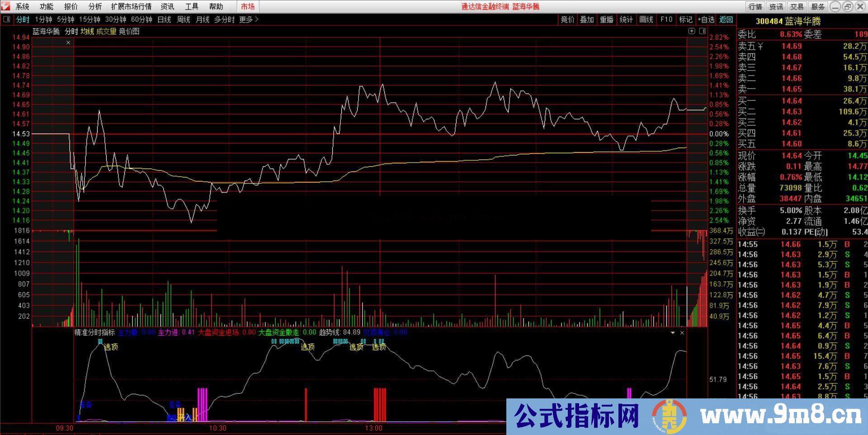Open the 行情 button at top right

[x=755, y=6]
